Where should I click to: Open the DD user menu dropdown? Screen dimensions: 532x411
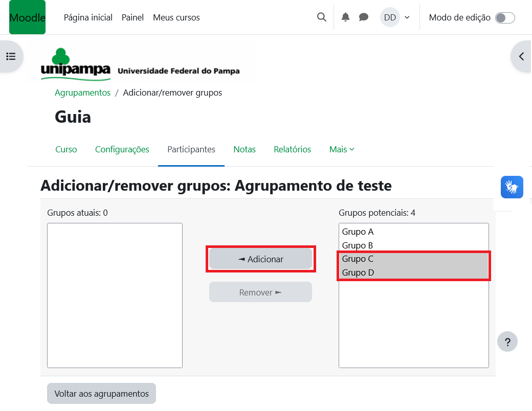coord(396,17)
